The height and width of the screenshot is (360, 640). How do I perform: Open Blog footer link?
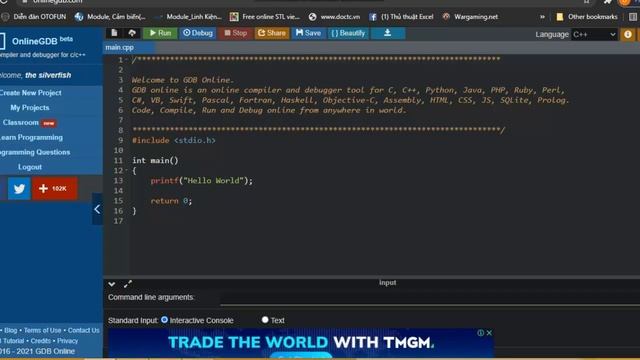tap(11, 330)
